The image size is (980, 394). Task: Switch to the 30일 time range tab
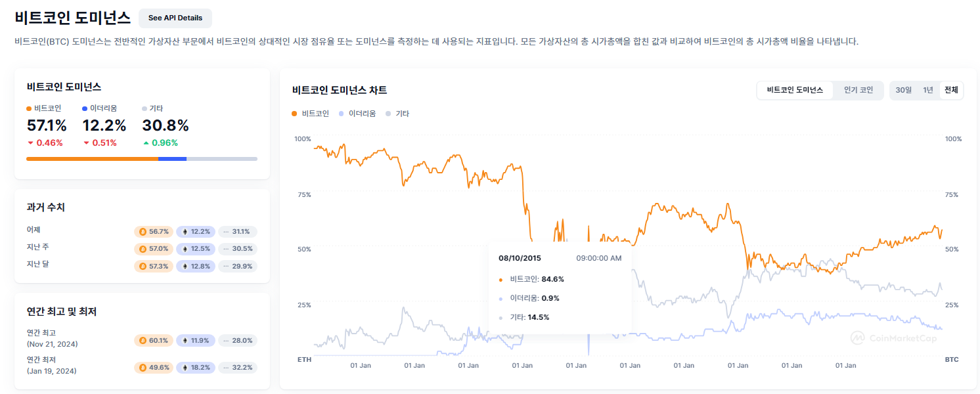[904, 90]
